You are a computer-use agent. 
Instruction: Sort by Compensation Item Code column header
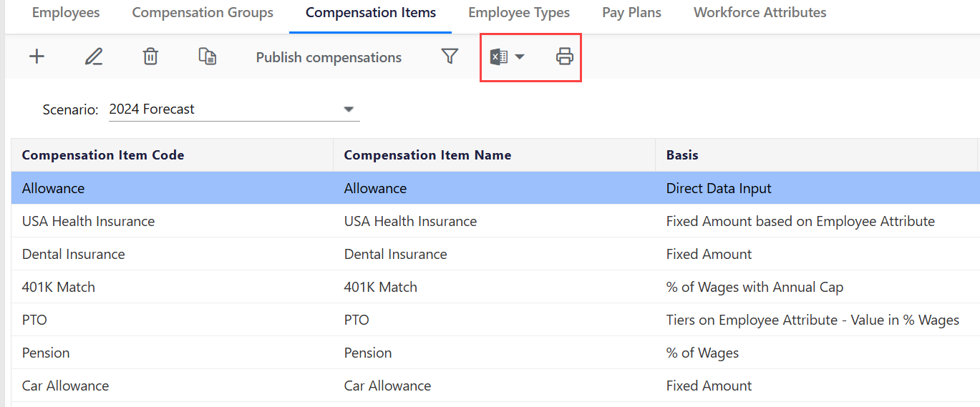coord(103,155)
